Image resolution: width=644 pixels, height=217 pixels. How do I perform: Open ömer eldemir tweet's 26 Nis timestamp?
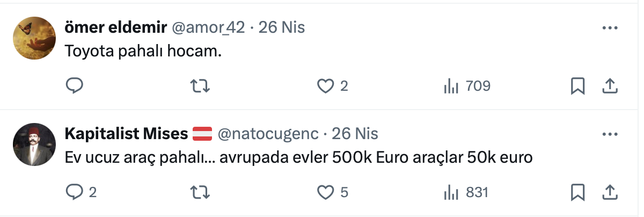click(282, 27)
